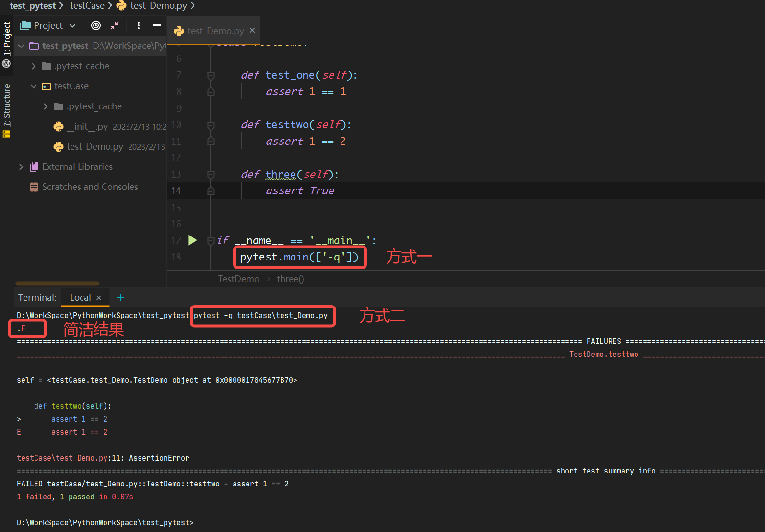Place cursor on pytest.main(['-q']) line
This screenshot has width=765, height=532.
[x=299, y=258]
